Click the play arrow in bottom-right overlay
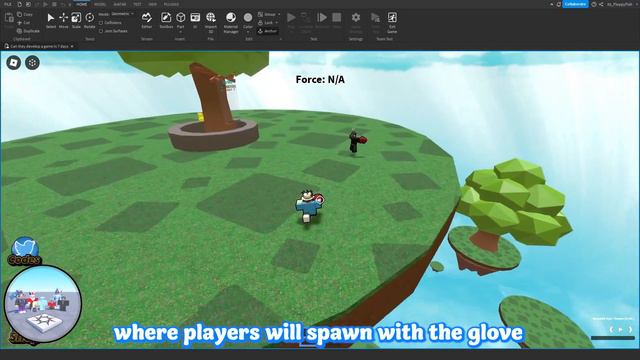640x360 pixels. [x=621, y=329]
